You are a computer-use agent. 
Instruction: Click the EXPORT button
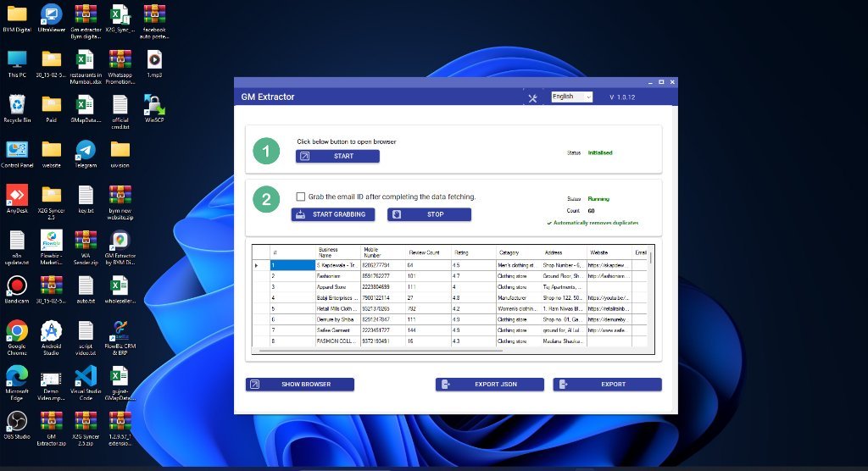(x=607, y=384)
